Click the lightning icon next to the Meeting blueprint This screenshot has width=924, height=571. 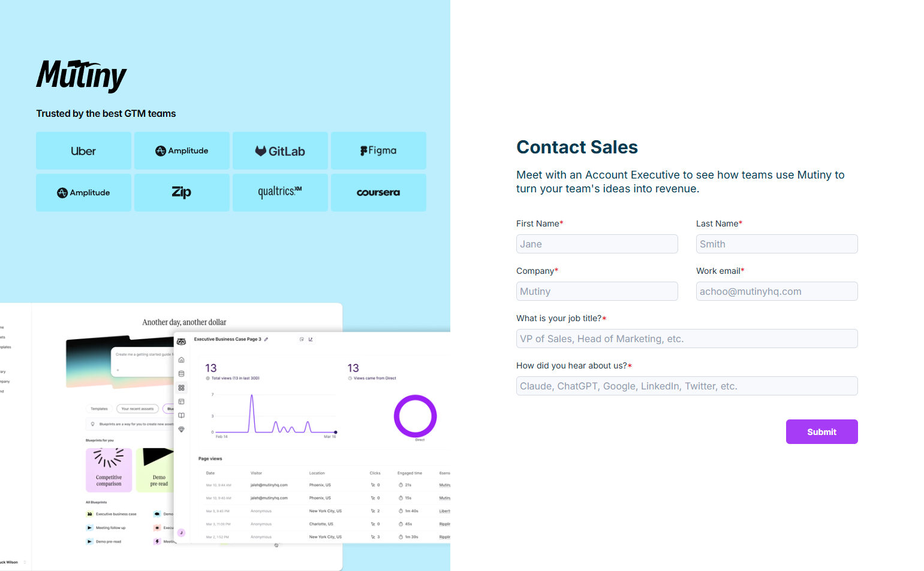pos(157,542)
